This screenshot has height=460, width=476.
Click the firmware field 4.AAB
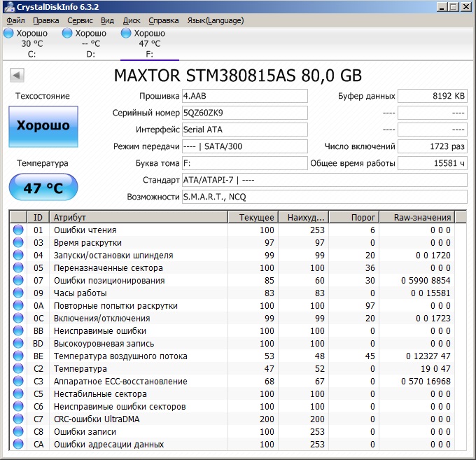[x=244, y=96]
